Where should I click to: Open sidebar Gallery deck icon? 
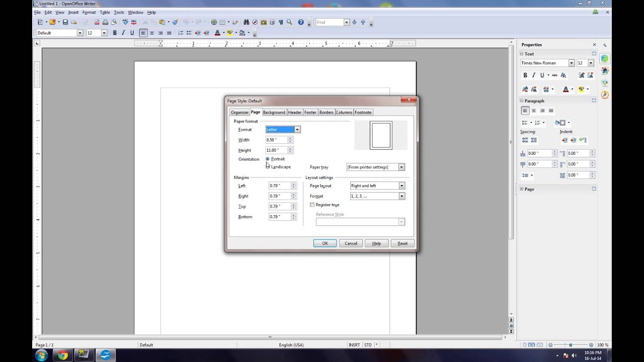coord(605,82)
